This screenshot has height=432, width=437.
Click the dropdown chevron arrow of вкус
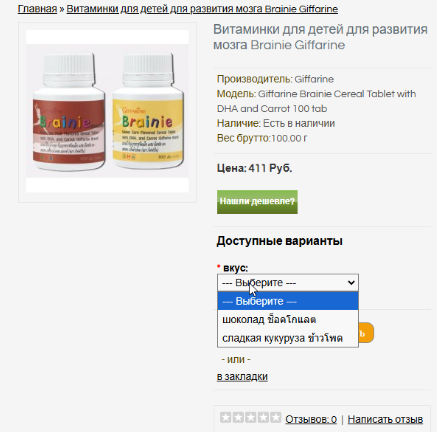351,283
